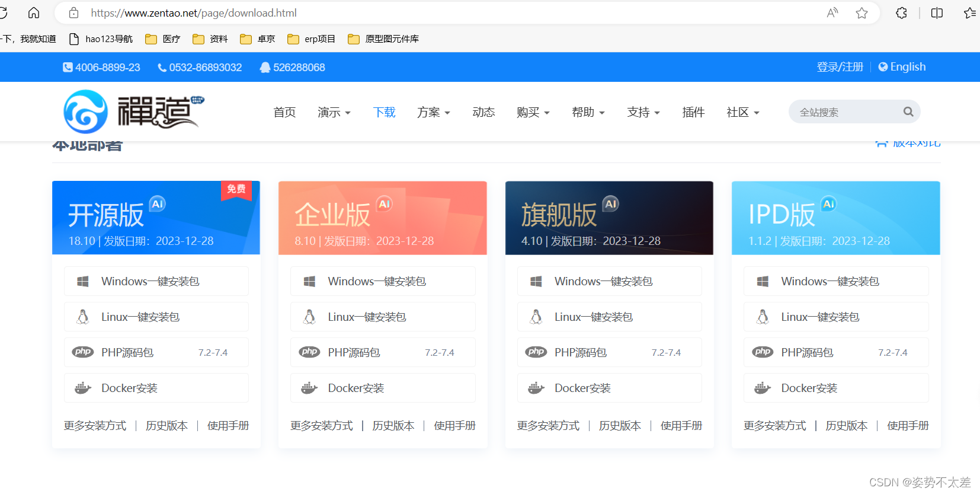
Task: Add page to favorites with star icon
Action: click(x=861, y=12)
